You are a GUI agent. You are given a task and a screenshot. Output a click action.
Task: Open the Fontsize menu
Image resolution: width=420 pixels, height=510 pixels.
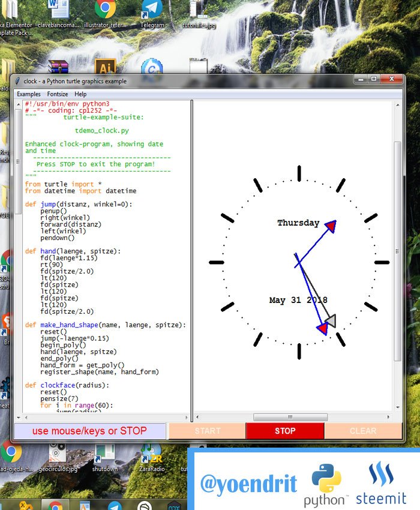[x=58, y=94]
